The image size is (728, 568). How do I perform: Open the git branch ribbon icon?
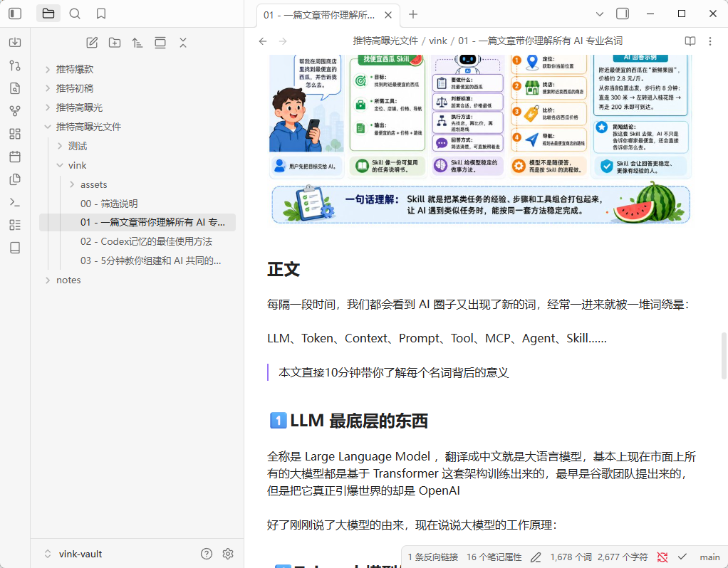pos(15,65)
